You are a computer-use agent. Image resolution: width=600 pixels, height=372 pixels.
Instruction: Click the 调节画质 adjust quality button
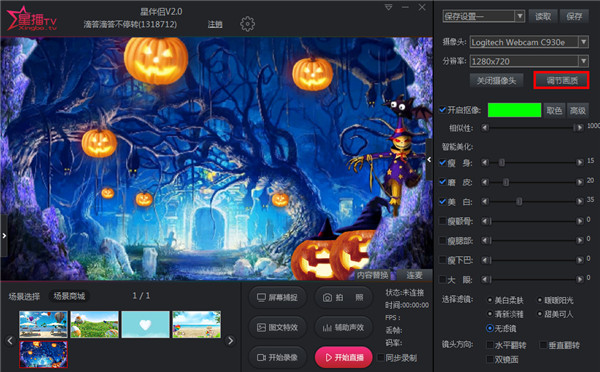[x=561, y=80]
